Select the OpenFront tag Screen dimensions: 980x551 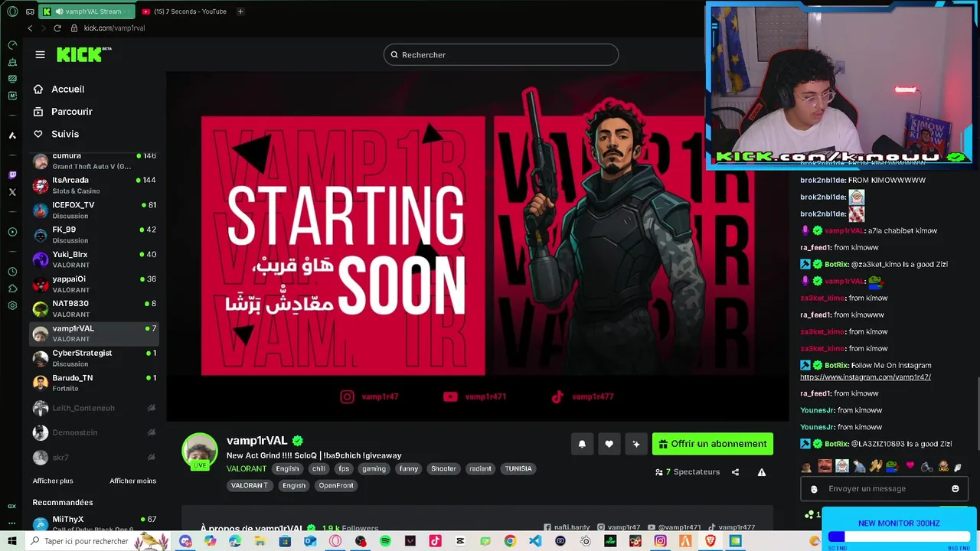click(336, 485)
